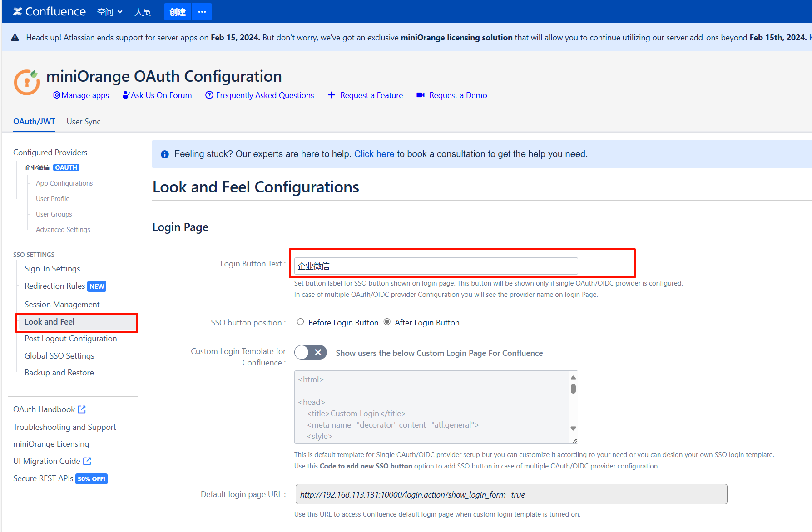
Task: Open User Profile under 企业微信
Action: pos(53,199)
